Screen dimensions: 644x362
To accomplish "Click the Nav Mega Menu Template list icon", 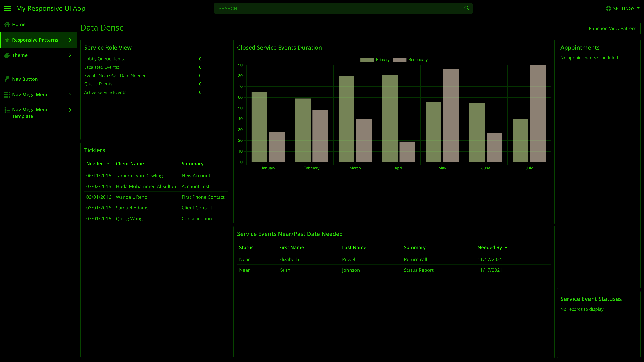I will [7, 110].
